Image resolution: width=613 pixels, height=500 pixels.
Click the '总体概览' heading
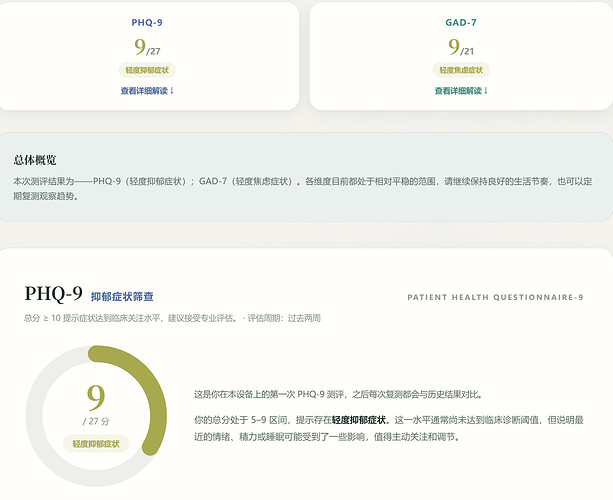click(35, 160)
